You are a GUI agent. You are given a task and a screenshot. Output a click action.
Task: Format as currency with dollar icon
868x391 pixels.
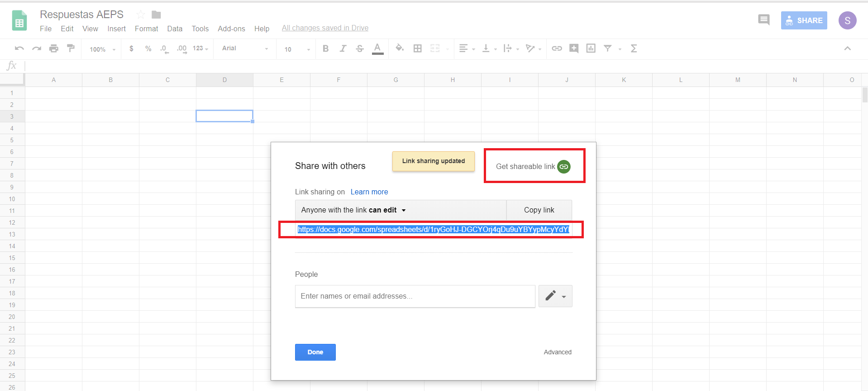click(131, 48)
